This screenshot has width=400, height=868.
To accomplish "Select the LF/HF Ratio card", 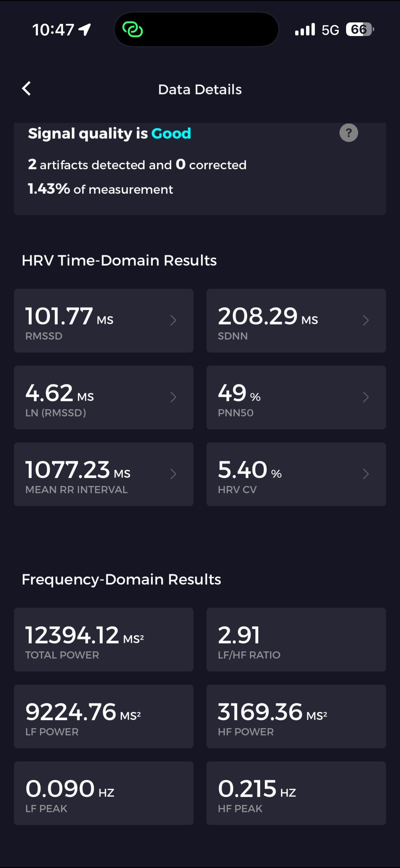I will click(296, 639).
